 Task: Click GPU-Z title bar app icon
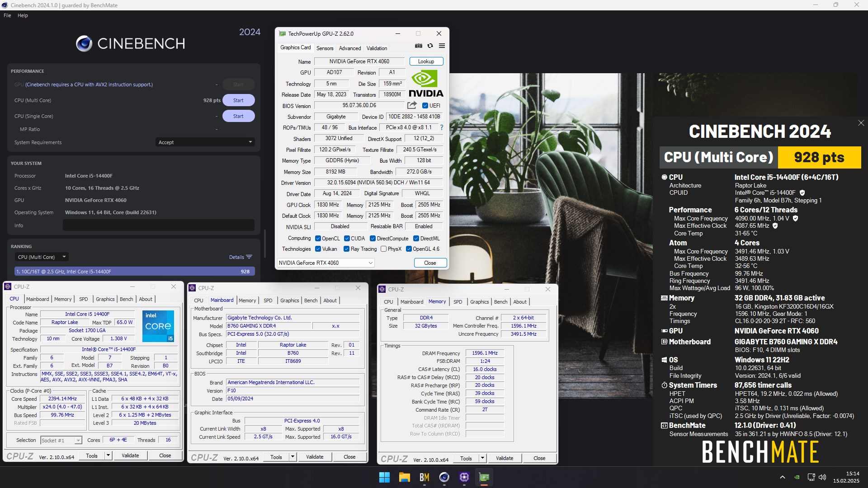pos(283,33)
